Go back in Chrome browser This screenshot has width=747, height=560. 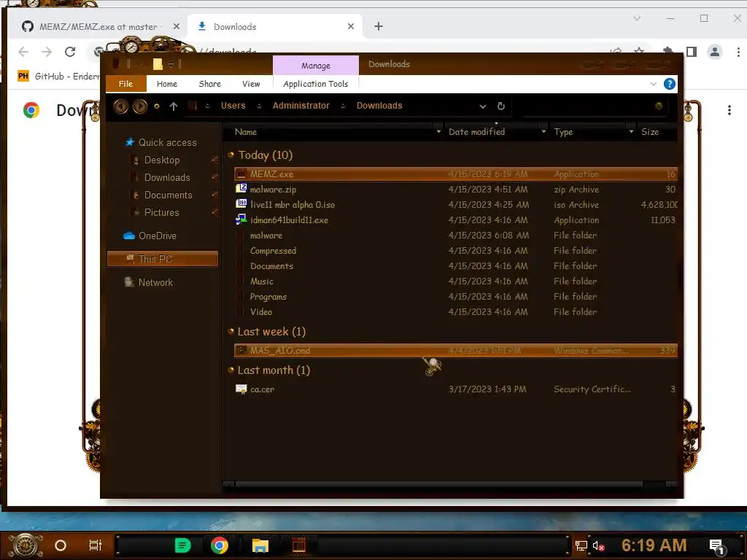pos(23,52)
